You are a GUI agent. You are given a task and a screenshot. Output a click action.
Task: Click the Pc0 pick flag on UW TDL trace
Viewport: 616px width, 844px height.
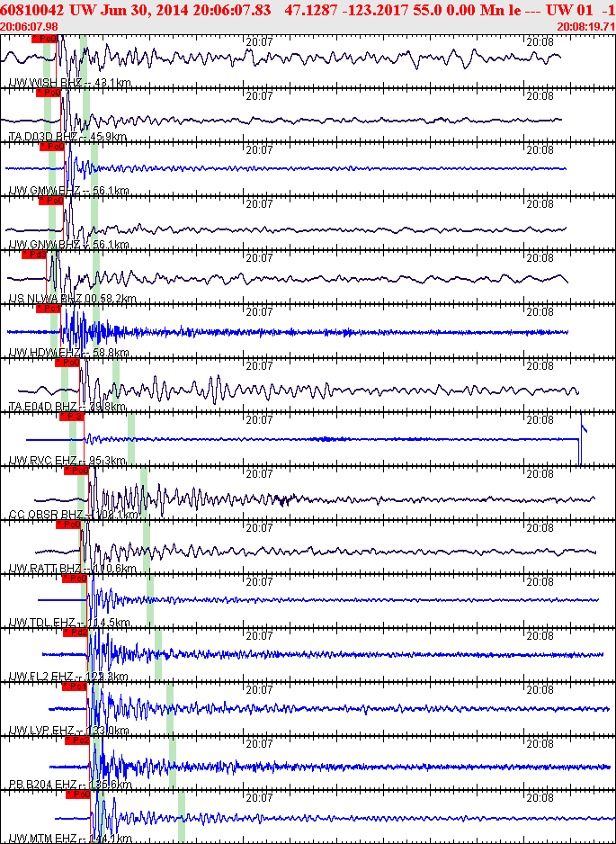(75, 579)
